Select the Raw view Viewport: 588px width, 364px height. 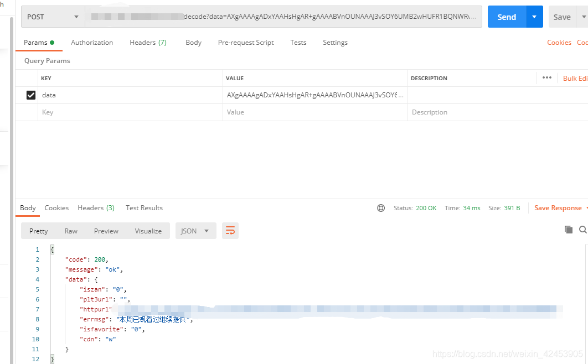tap(71, 231)
